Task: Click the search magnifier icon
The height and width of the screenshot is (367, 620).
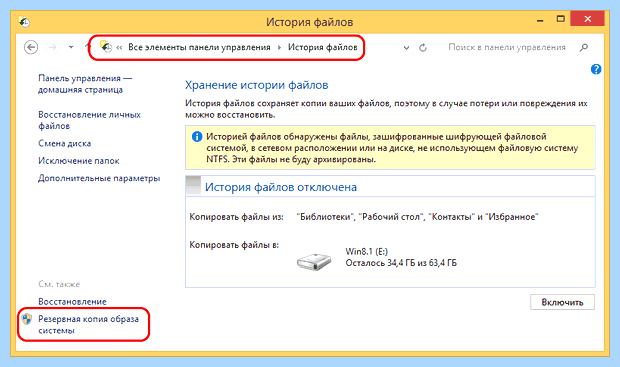Action: click(x=584, y=47)
